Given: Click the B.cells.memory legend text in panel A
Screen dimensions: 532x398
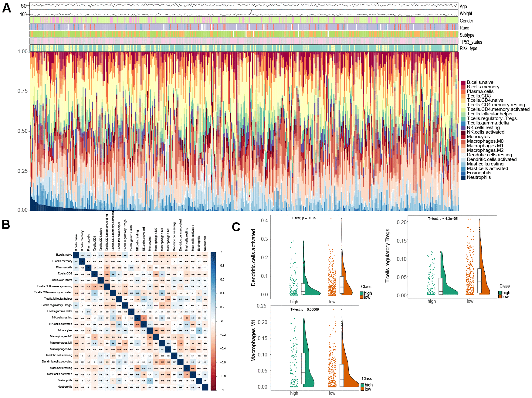Looking at the screenshot, I should pos(483,87).
